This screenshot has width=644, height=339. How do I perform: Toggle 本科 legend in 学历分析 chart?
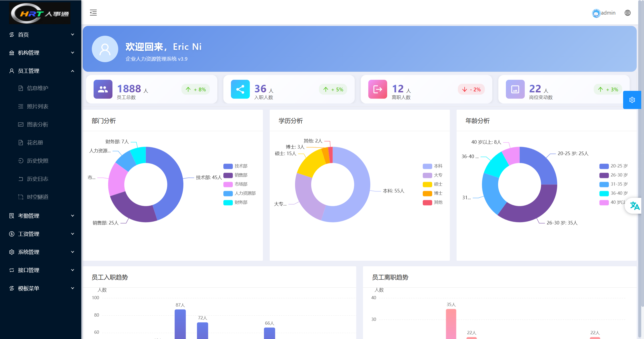point(433,166)
